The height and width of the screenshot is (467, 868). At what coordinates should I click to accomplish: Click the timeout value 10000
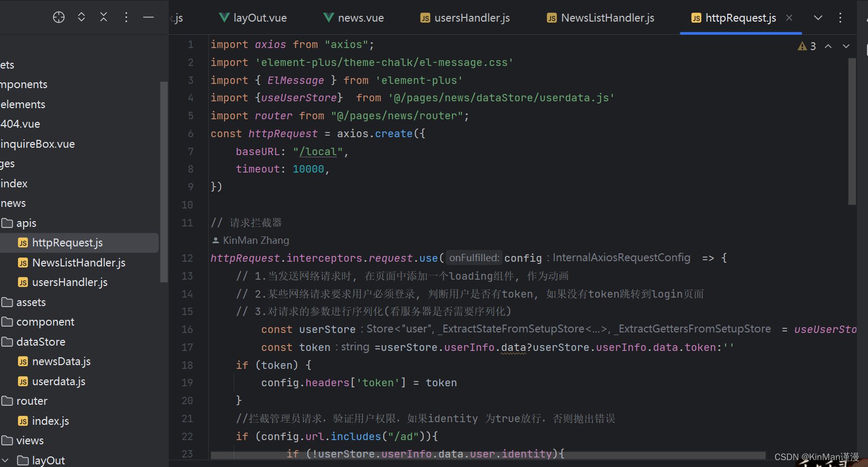(308, 169)
